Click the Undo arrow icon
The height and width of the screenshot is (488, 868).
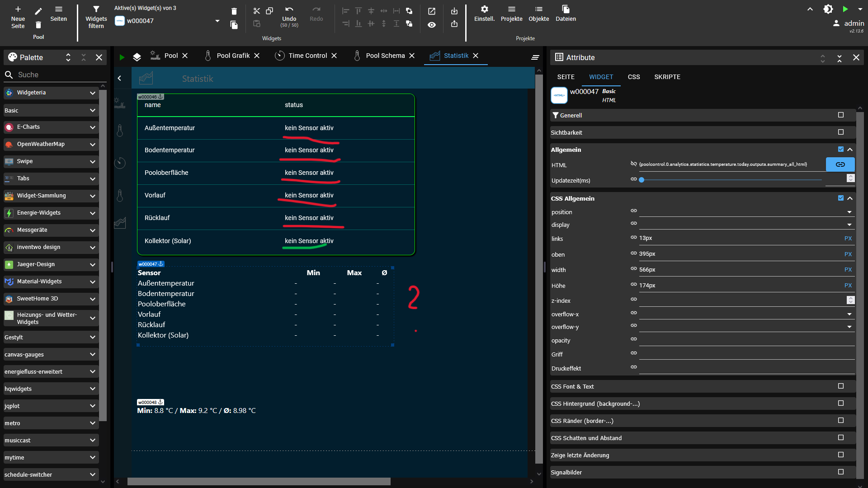(289, 9)
